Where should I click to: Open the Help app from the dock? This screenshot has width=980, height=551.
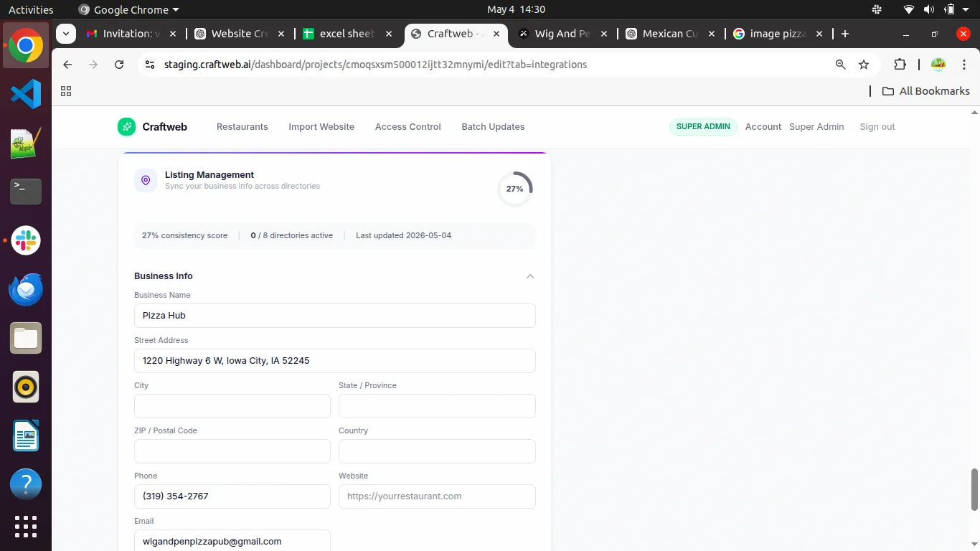pyautogui.click(x=26, y=484)
